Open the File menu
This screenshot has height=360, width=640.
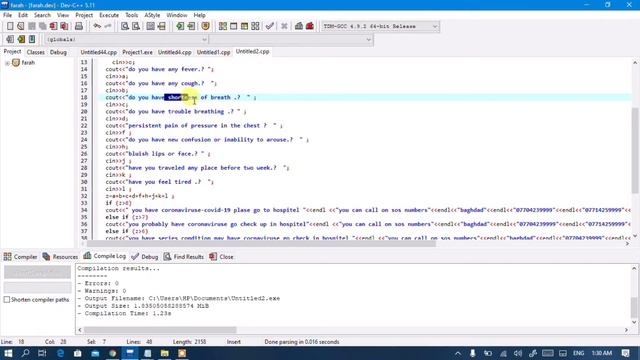7,15
